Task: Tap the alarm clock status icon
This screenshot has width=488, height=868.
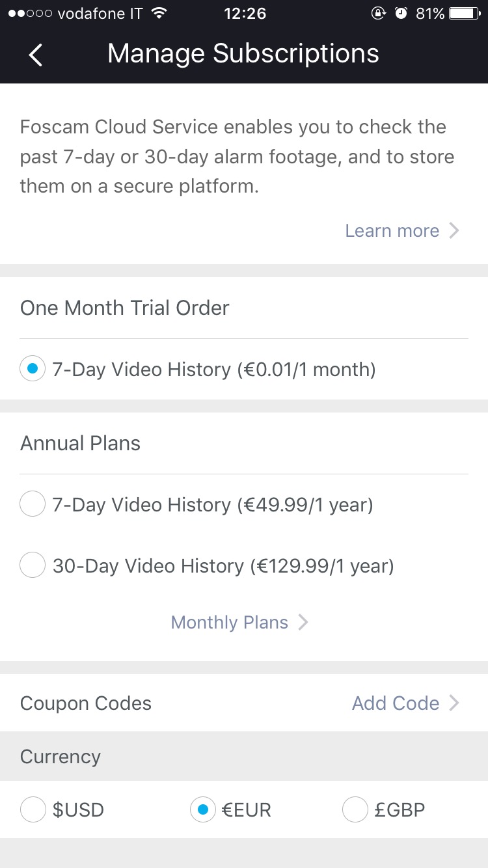Action: click(x=401, y=14)
